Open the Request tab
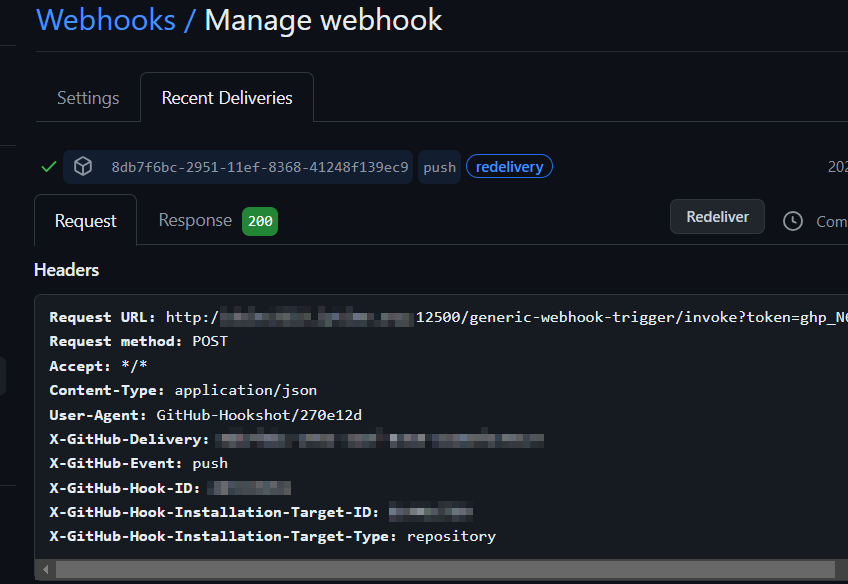 tap(85, 221)
